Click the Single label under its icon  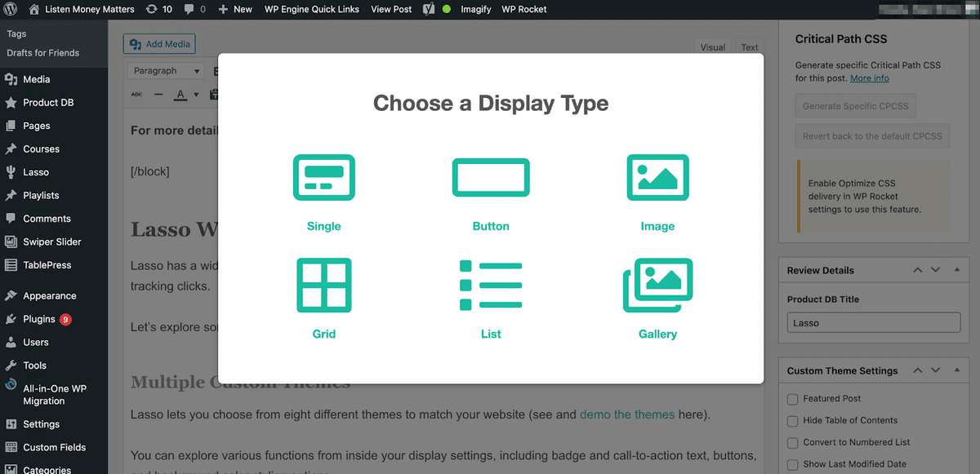coord(324,227)
